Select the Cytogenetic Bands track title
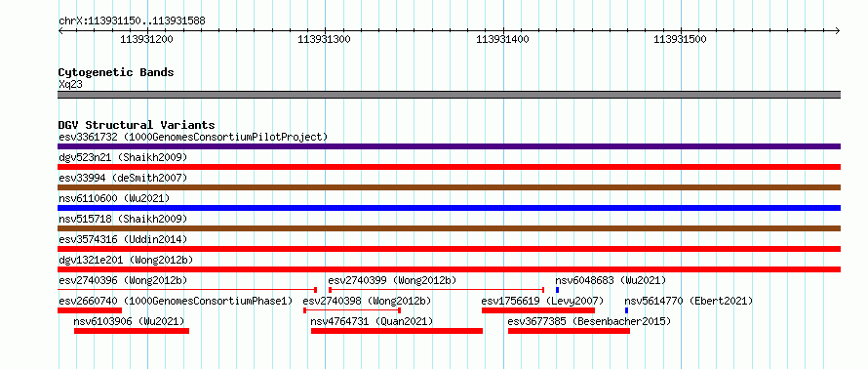Screen dimensions: 868x369 coord(116,72)
